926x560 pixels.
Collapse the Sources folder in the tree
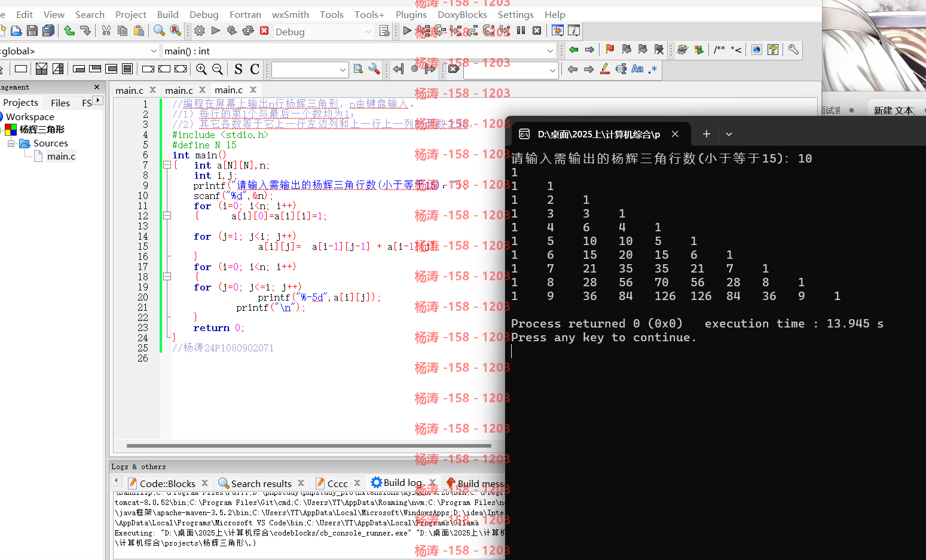tap(11, 143)
